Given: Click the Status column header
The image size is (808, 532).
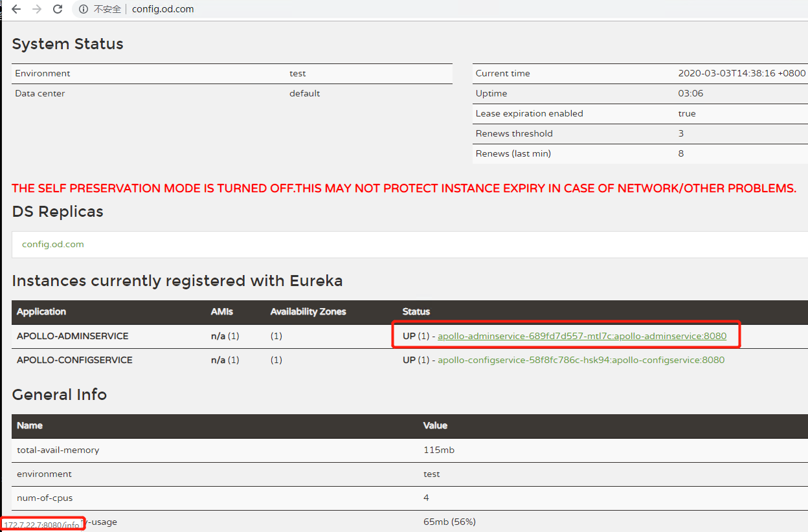Looking at the screenshot, I should (416, 311).
